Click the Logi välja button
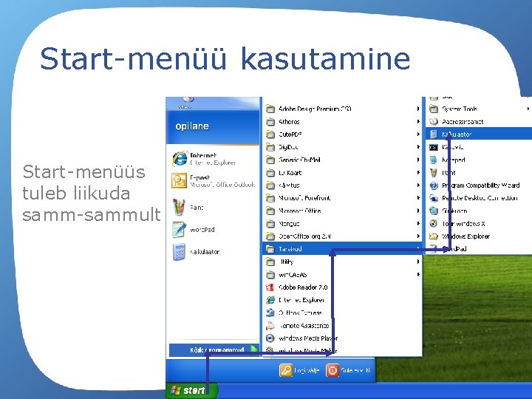Screen dimensions: 532x399 (299, 370)
